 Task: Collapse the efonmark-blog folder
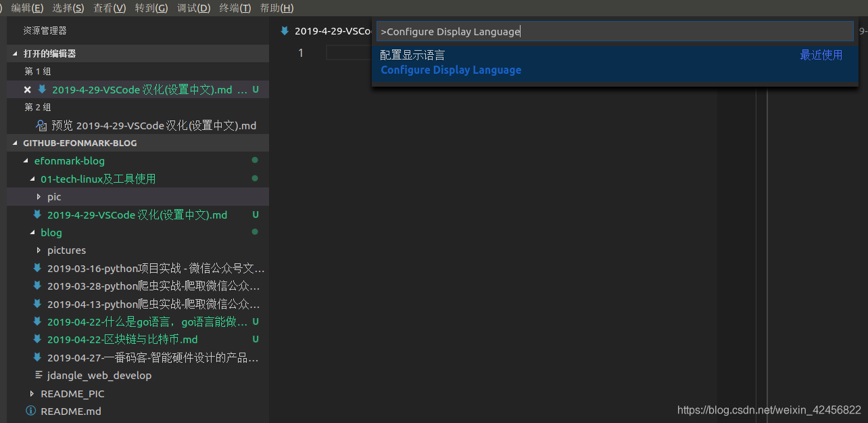pyautogui.click(x=26, y=161)
